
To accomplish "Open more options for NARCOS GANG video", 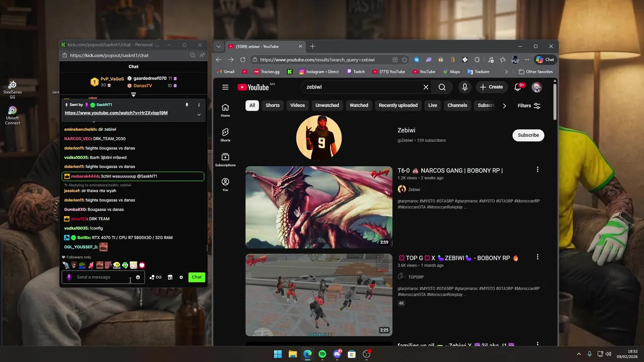I will pyautogui.click(x=537, y=169).
